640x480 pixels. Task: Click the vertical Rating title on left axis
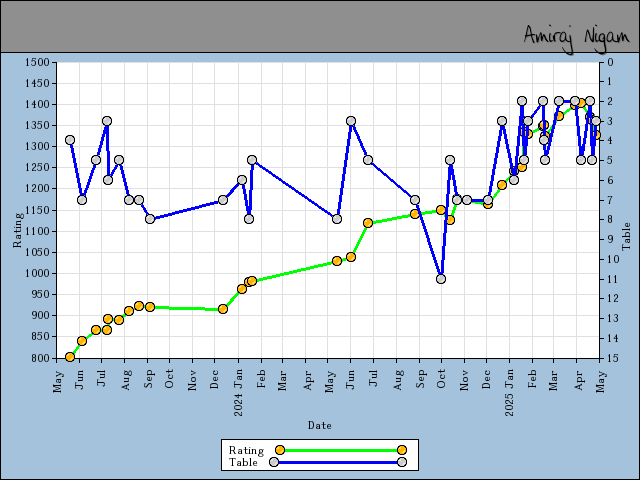pos(17,230)
